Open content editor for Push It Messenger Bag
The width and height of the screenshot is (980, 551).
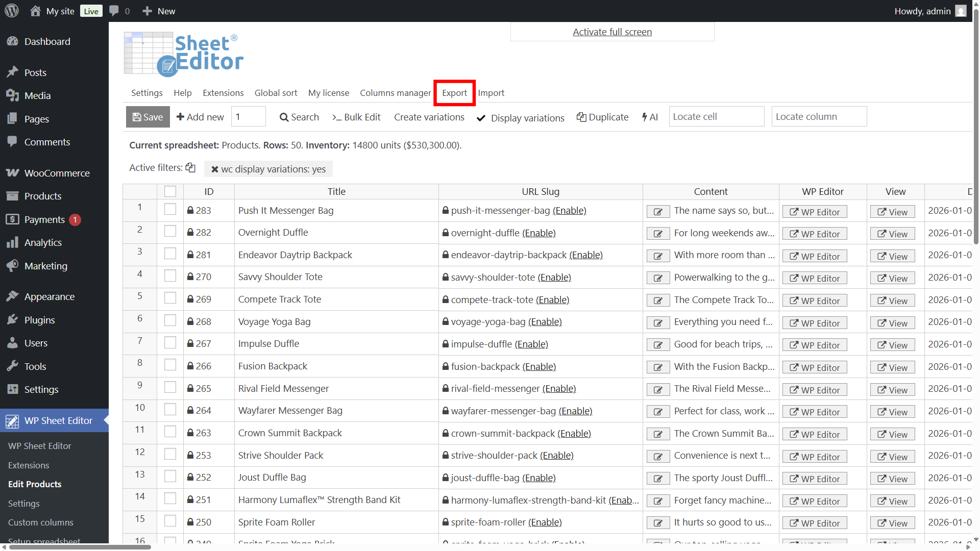(x=658, y=212)
